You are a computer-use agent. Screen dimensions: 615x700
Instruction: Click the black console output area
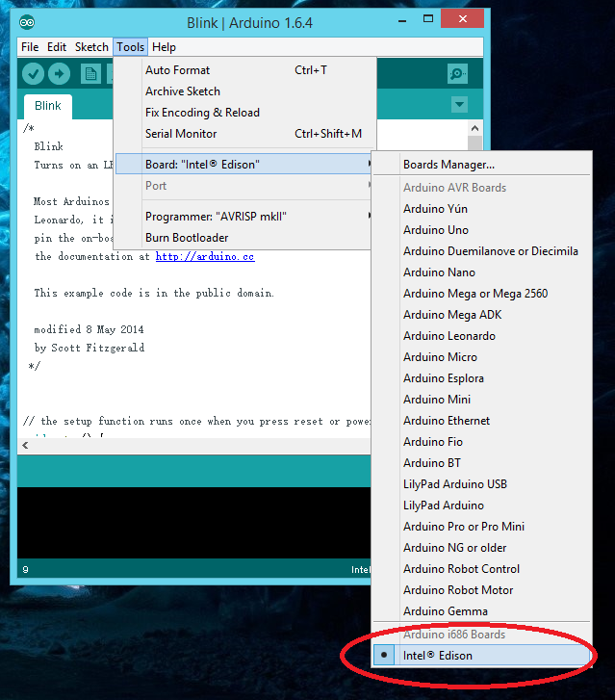193,522
